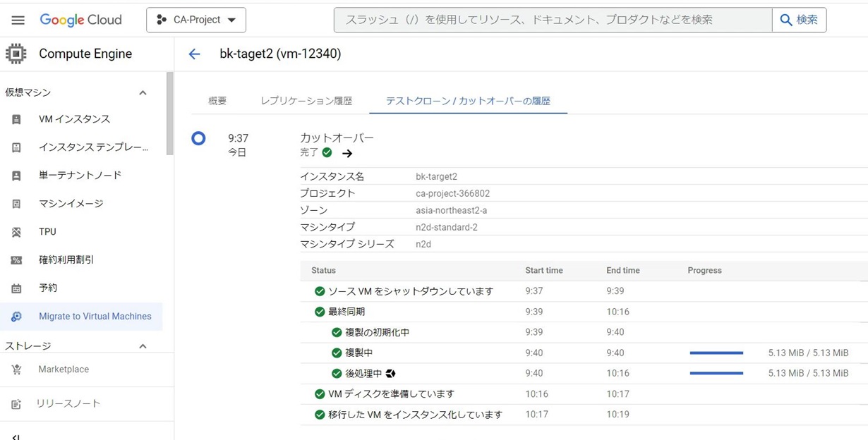Screen dimensions: 868x440
Task: Open Marketplace in the sidebar
Action: pos(64,369)
